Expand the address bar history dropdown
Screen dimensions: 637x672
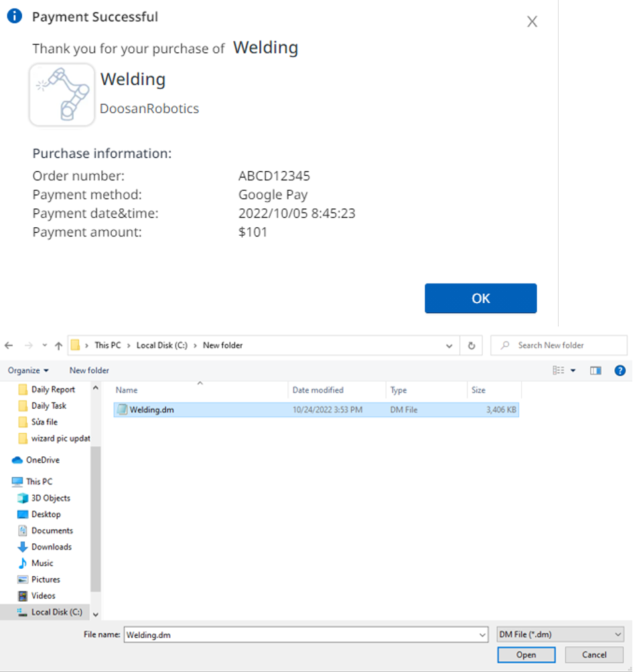(449, 346)
